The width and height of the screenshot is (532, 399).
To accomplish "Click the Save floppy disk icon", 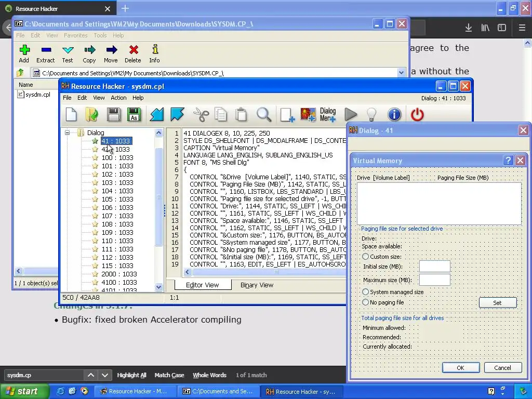I will (114, 115).
